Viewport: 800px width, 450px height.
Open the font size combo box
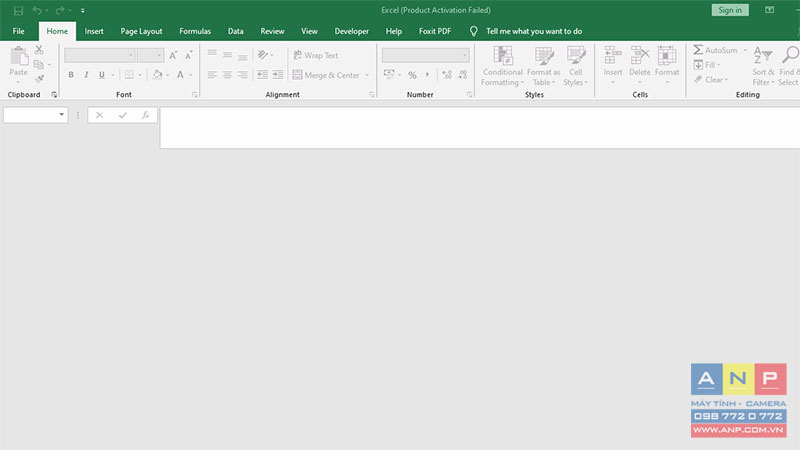(150, 55)
